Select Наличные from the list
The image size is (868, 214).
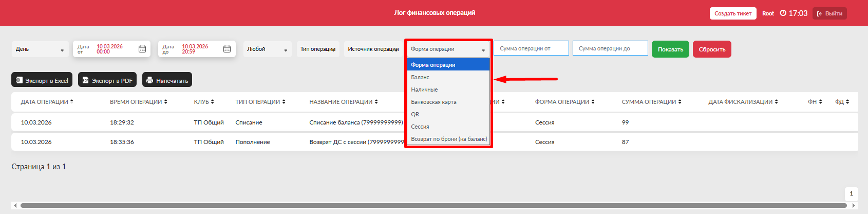[x=424, y=90]
